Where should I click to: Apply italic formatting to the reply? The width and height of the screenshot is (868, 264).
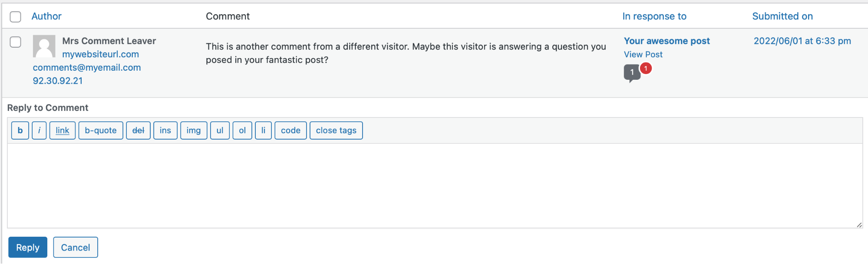(x=39, y=130)
